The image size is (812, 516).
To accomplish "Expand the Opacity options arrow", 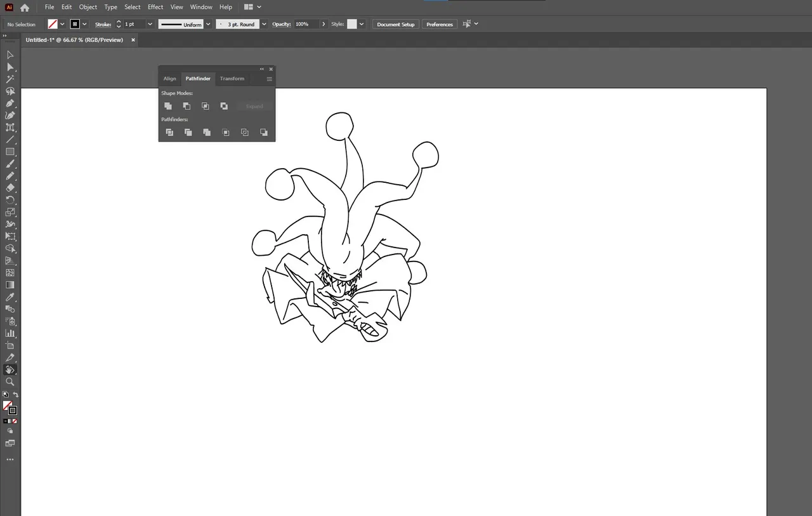I will click(x=324, y=24).
